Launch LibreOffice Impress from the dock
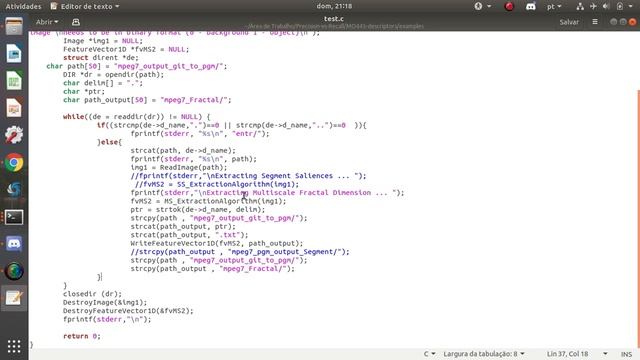 coord(14,108)
